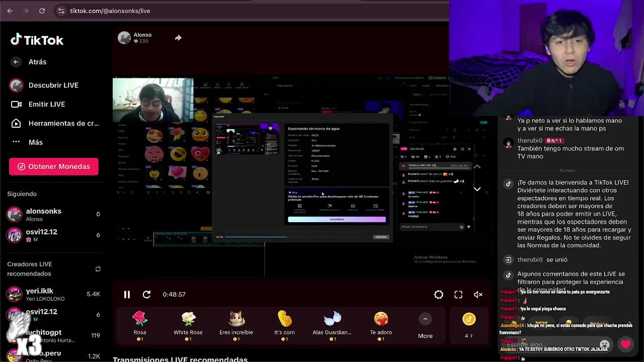
Task: Open yeri.lklk recommended LIVE creator
Action: [x=53, y=294]
